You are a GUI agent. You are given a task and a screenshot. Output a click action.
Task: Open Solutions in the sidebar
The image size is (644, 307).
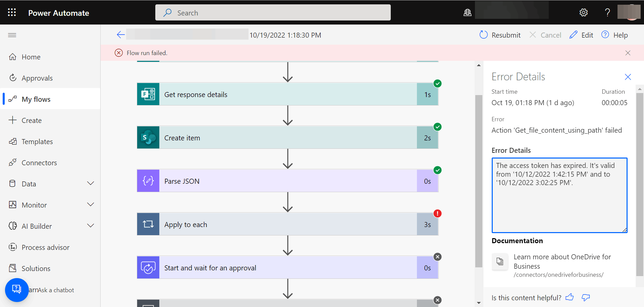(50, 269)
